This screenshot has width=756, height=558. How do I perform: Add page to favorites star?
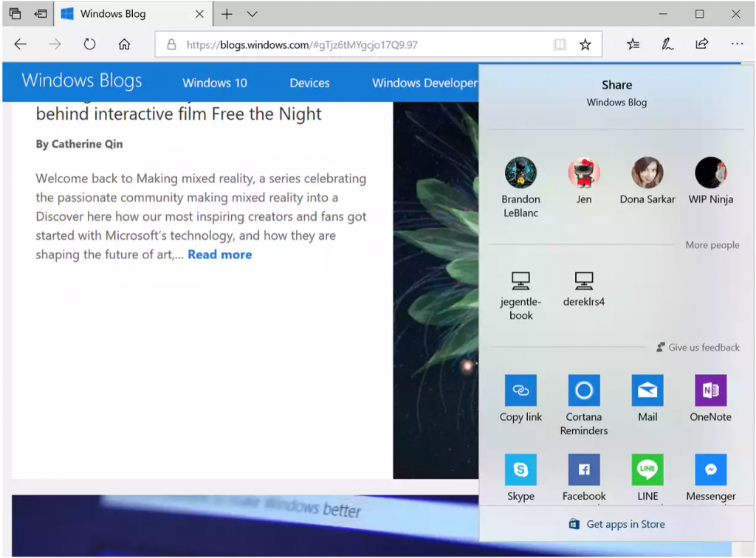(x=585, y=45)
